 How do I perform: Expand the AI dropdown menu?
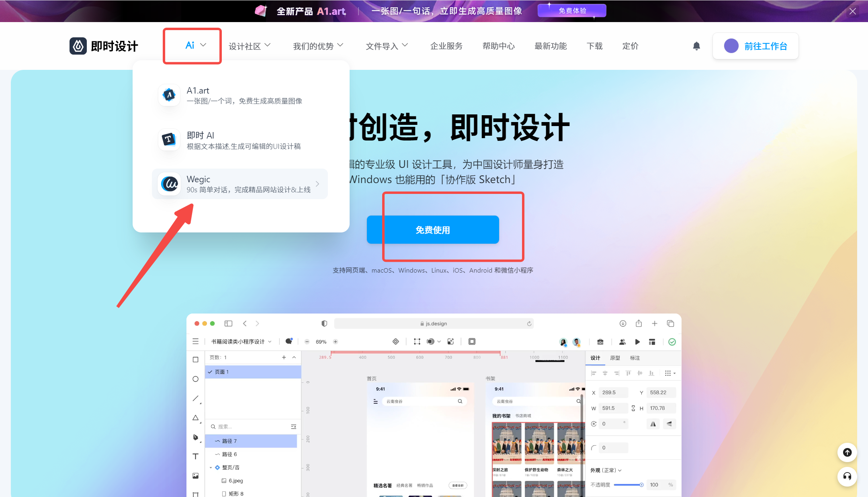[192, 46]
